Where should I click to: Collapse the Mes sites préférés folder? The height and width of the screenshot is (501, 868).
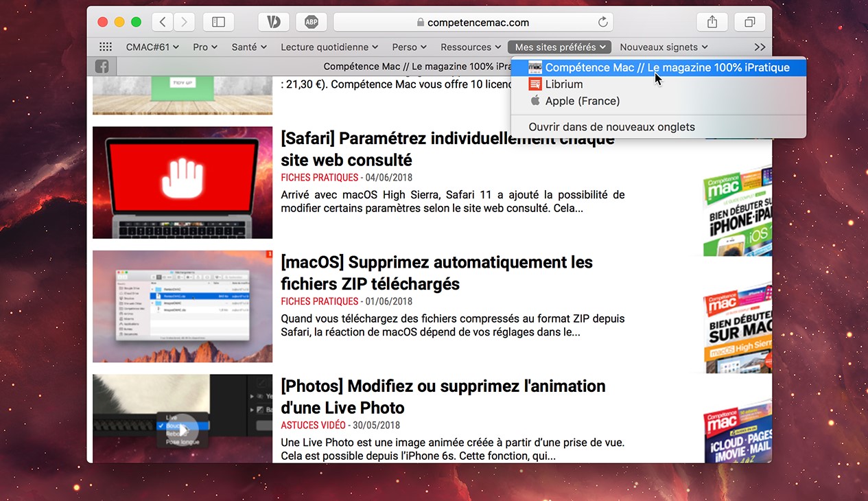(x=560, y=47)
